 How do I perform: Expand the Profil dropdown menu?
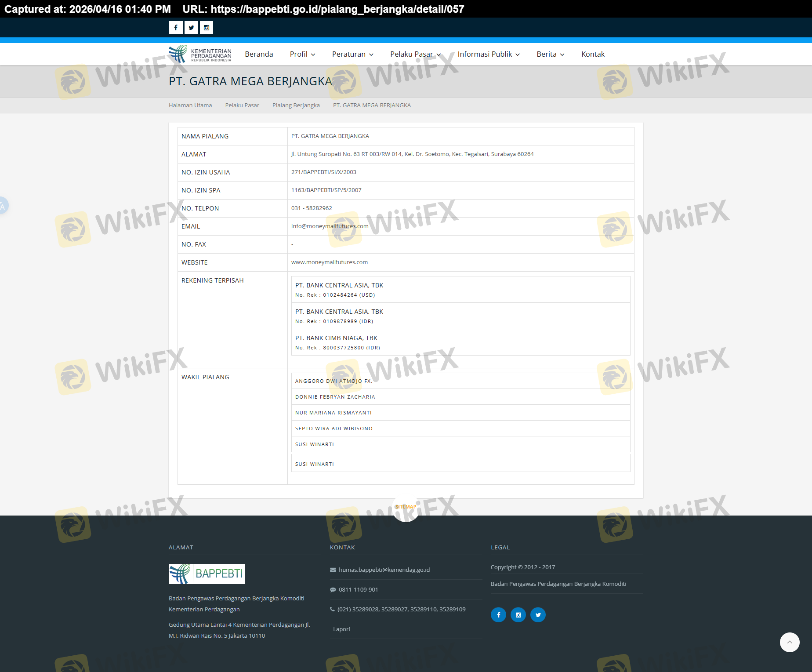pos(303,54)
